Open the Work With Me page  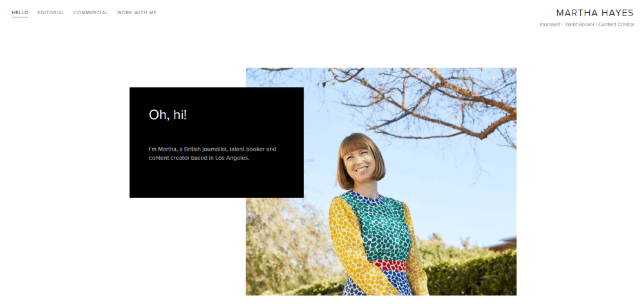point(137,12)
